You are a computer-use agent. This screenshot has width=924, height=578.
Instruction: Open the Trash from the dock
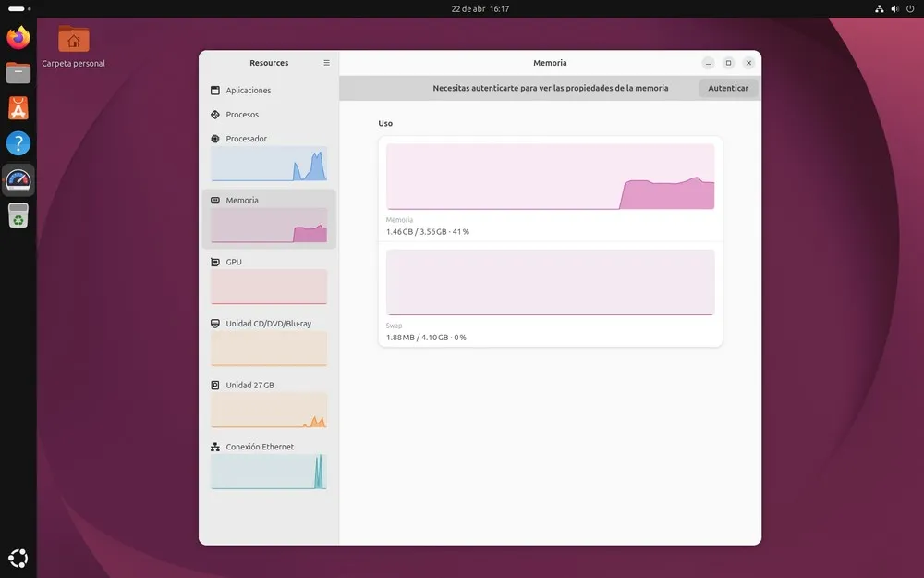point(18,215)
